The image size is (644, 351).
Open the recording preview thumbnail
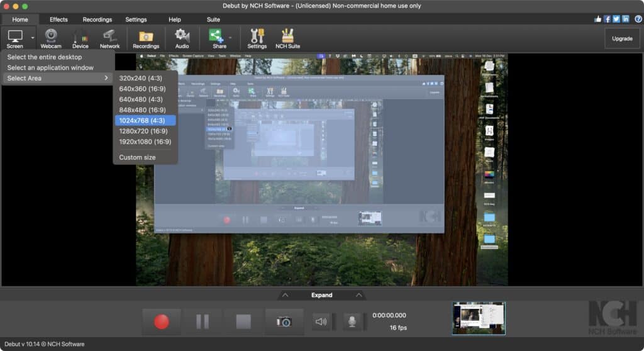coord(479,318)
